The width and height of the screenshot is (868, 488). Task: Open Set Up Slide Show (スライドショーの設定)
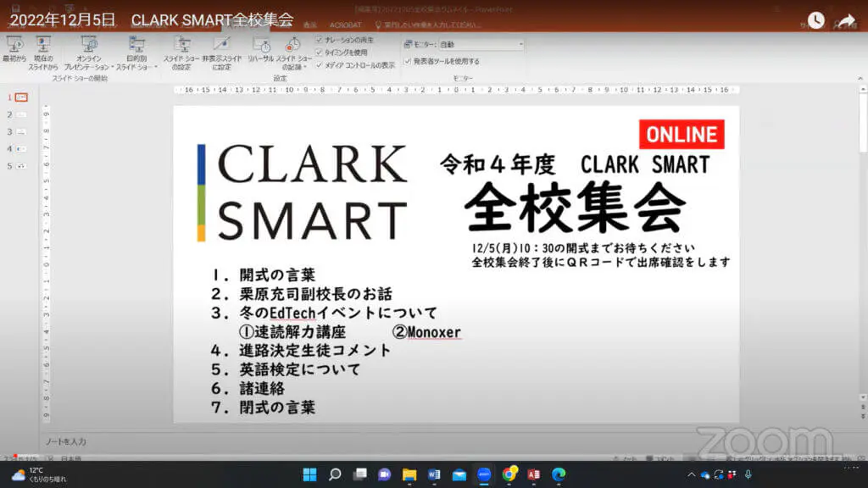click(x=181, y=53)
